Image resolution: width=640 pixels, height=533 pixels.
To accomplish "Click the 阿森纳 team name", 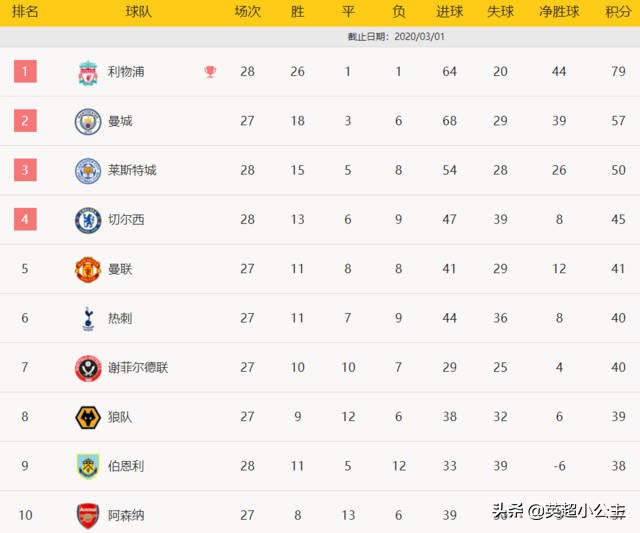I will click(126, 515).
